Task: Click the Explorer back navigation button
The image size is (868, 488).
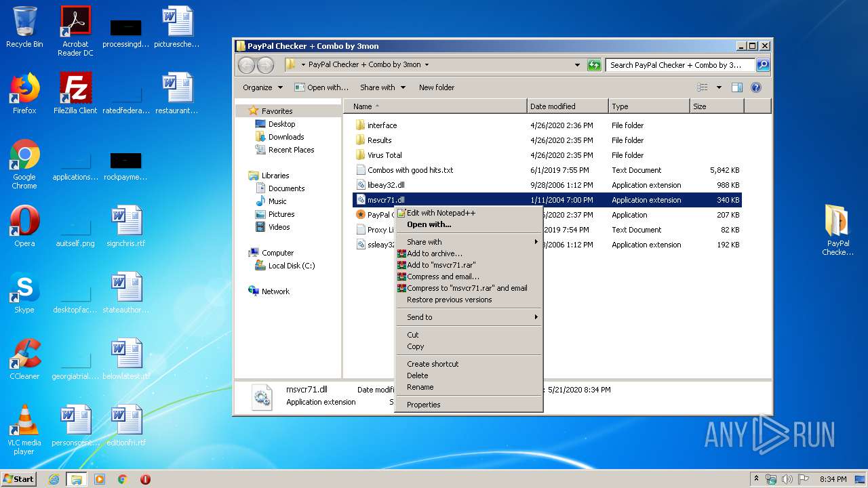Action: pos(246,65)
